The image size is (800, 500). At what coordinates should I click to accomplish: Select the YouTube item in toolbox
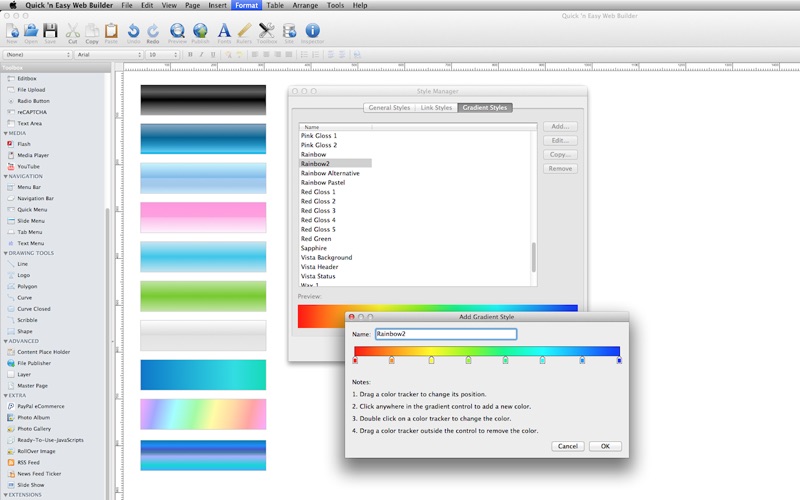tap(28, 166)
